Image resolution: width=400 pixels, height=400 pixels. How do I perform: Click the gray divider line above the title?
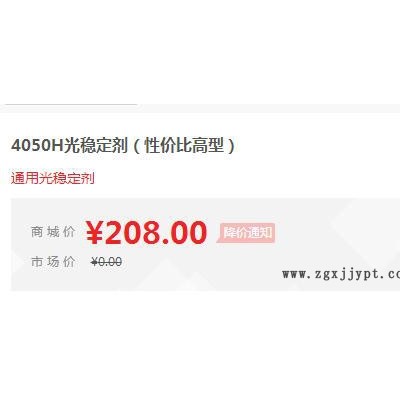71,105
